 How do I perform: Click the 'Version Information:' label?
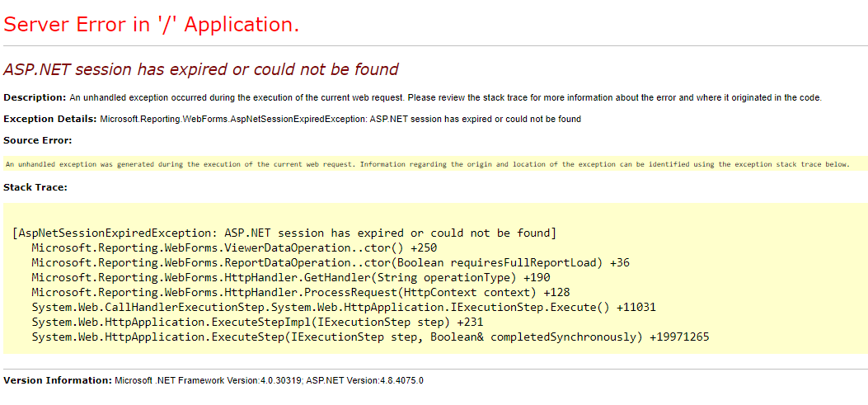pyautogui.click(x=58, y=380)
